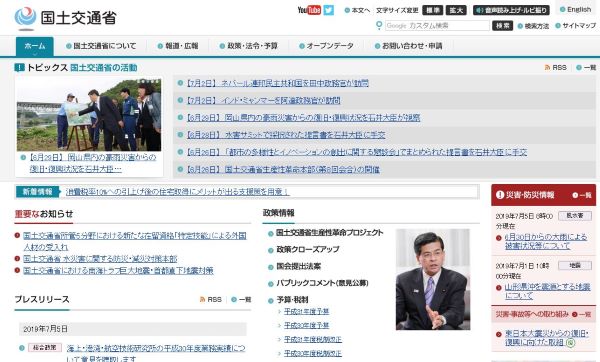The width and height of the screenshot is (600, 362).
Task: Open 【7月2日】インド・ミャンマー訪問 topic
Action: click(264, 100)
